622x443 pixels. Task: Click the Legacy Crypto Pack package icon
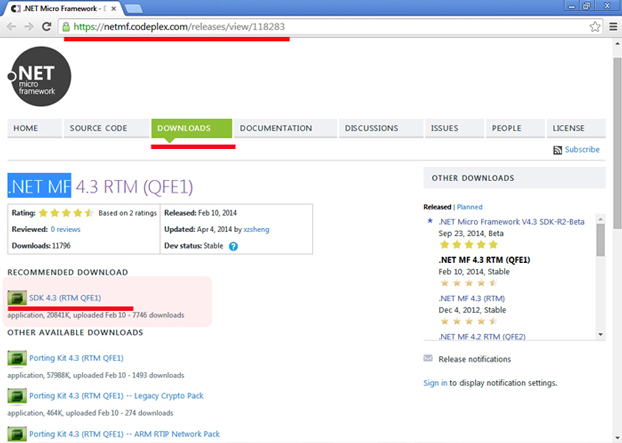point(17,396)
